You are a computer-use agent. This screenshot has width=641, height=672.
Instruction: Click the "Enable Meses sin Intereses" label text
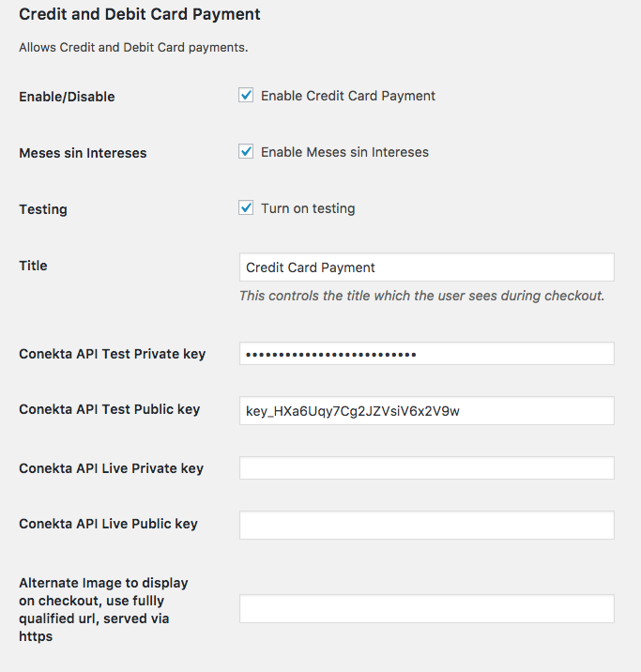pos(344,152)
